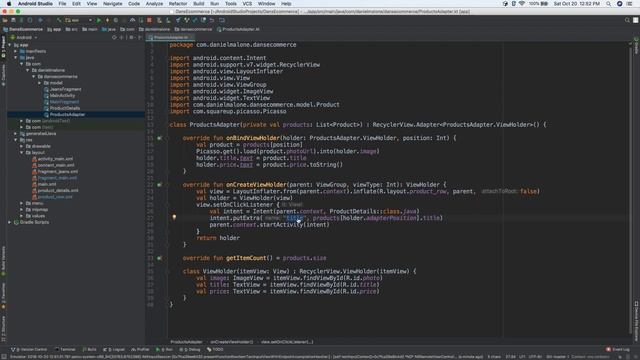Expand the manifests folder

pos(16,51)
